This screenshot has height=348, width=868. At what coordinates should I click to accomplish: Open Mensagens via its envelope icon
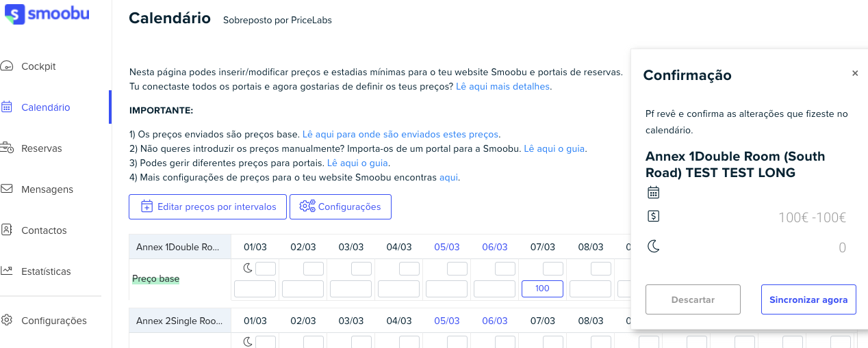pos(7,189)
